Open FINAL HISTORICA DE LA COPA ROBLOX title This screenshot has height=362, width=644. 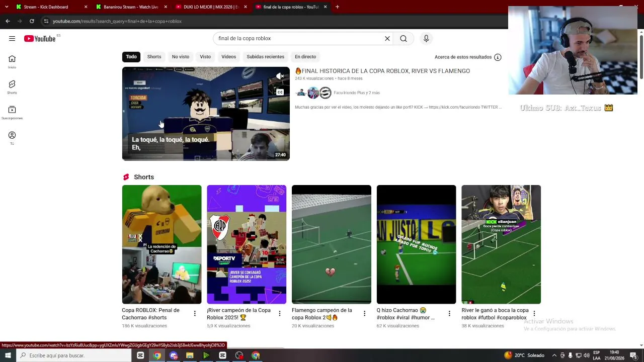pyautogui.click(x=382, y=71)
